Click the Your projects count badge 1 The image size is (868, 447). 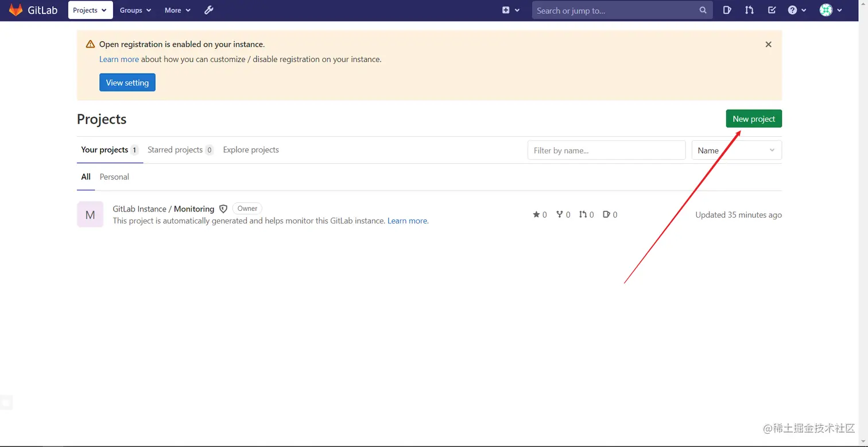click(x=134, y=150)
